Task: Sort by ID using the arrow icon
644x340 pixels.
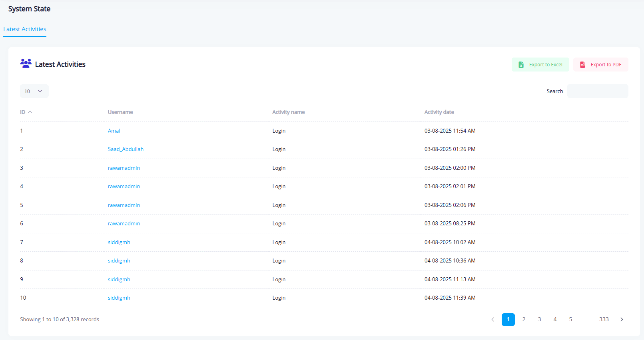Action: tap(30, 112)
